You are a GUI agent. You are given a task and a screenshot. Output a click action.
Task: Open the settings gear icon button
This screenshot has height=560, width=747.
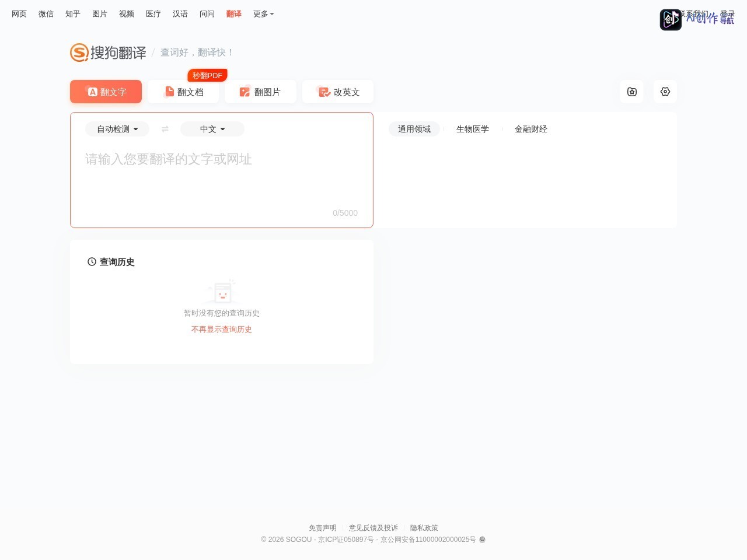665,92
